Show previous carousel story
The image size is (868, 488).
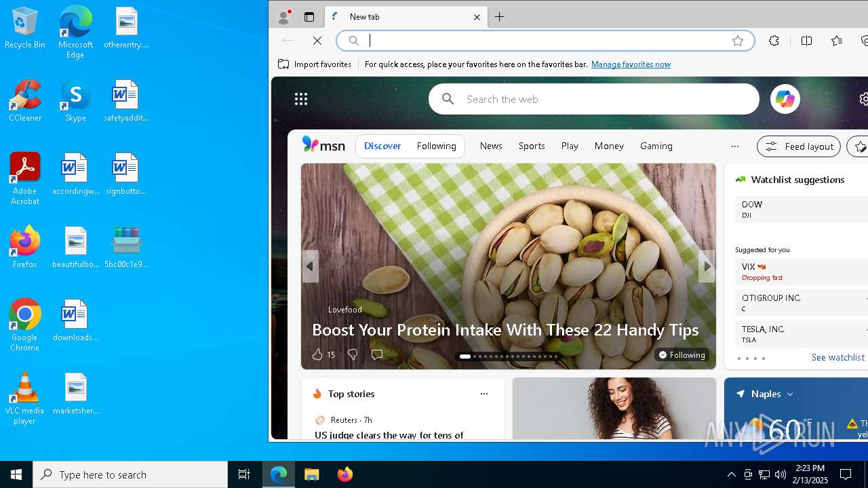(x=310, y=266)
